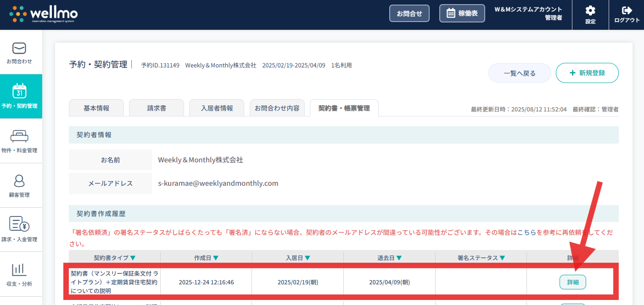Viewport: 644px width, 305px height.
Task: Open 設定 gear icon in header
Action: 590,11
